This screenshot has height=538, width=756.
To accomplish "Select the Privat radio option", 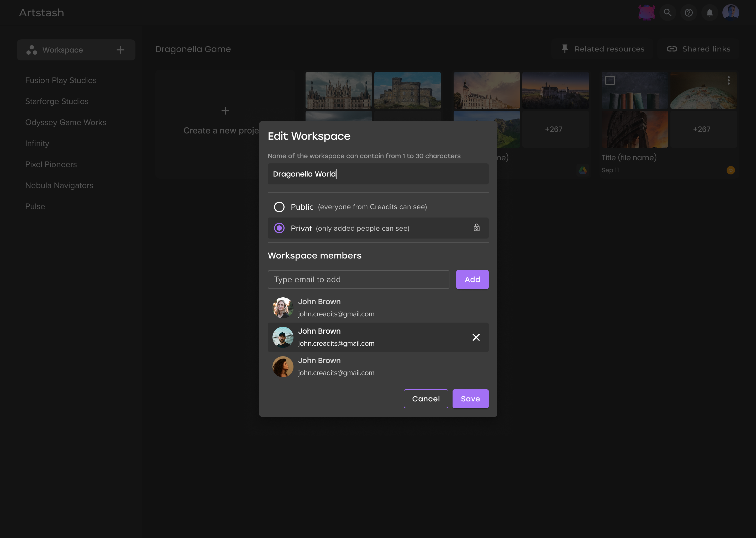I will (279, 228).
